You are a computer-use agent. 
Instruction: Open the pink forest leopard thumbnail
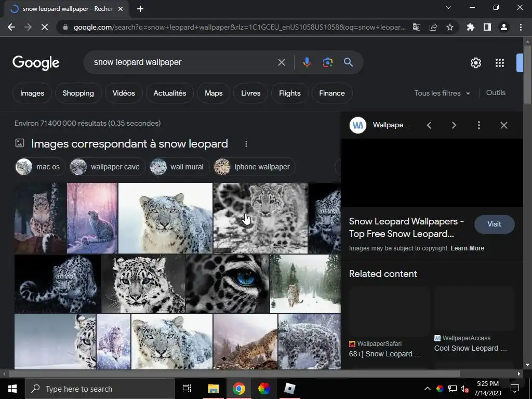click(92, 218)
